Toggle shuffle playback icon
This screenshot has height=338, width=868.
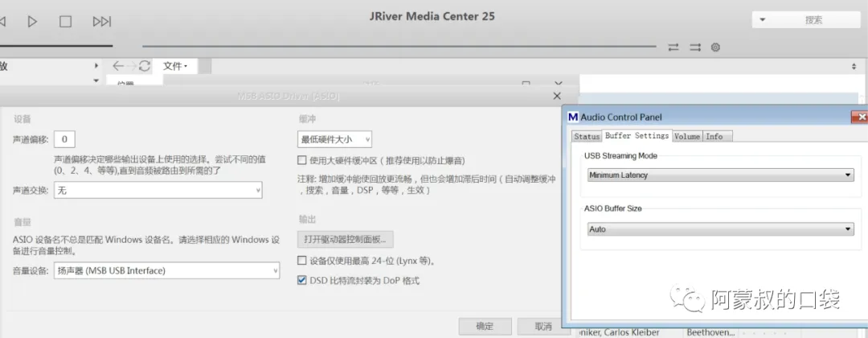(695, 47)
